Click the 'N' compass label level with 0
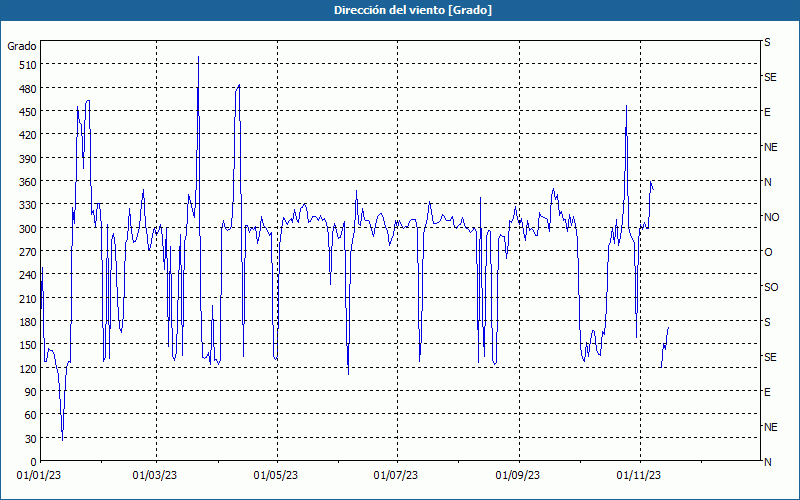 click(x=768, y=462)
